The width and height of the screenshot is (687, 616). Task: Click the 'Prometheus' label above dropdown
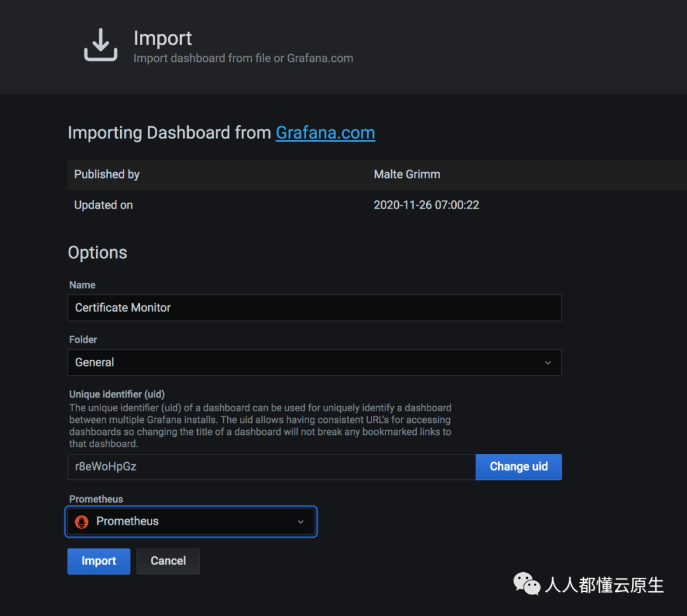point(96,499)
